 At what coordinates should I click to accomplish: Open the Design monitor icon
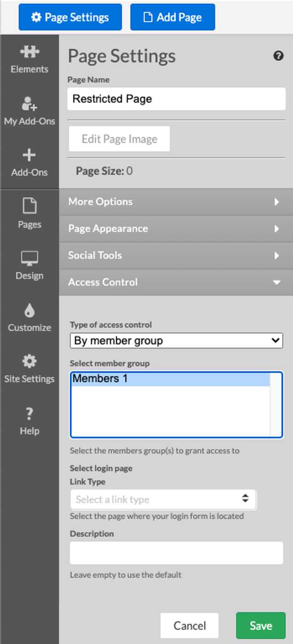coord(29,259)
